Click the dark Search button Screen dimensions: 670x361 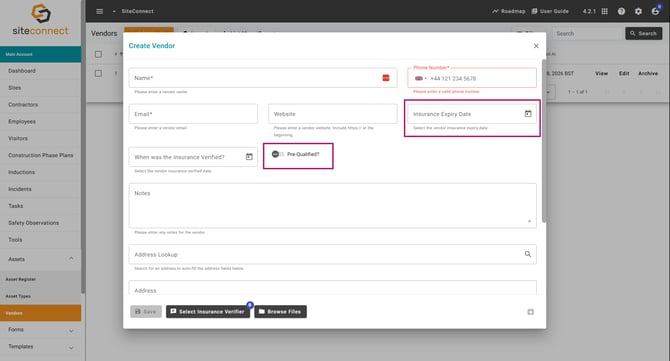[x=644, y=33]
